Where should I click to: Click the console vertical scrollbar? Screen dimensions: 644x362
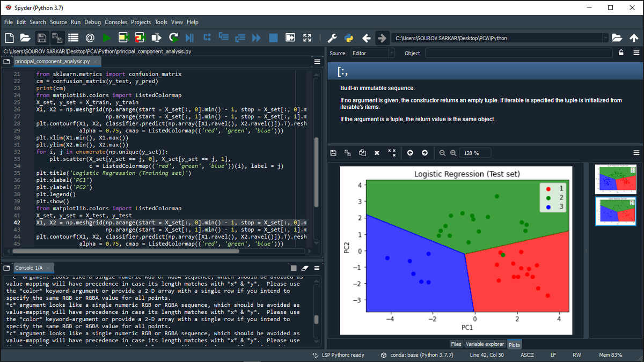point(317,319)
